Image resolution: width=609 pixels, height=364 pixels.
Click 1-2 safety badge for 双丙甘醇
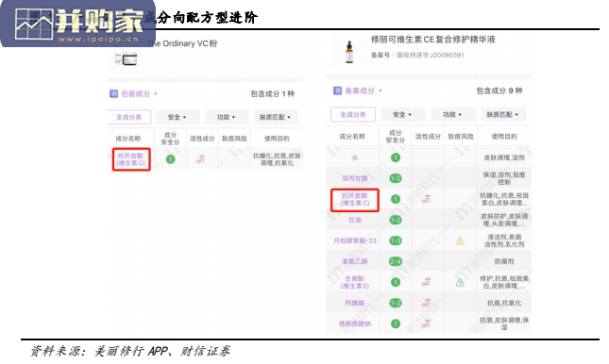click(x=396, y=178)
